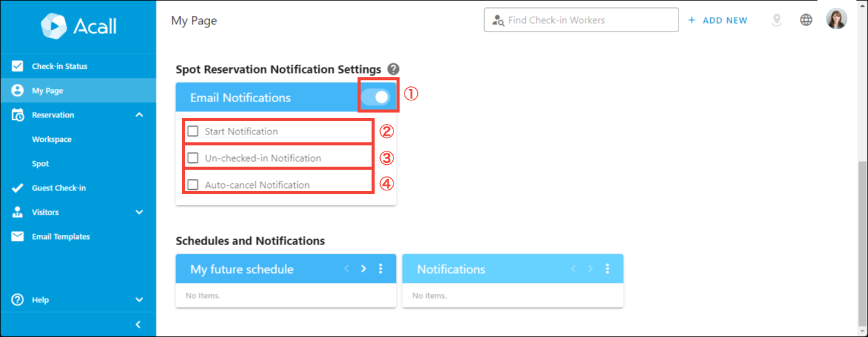Collapse the Reservation menu chevron
This screenshot has height=337, width=868.
point(139,115)
